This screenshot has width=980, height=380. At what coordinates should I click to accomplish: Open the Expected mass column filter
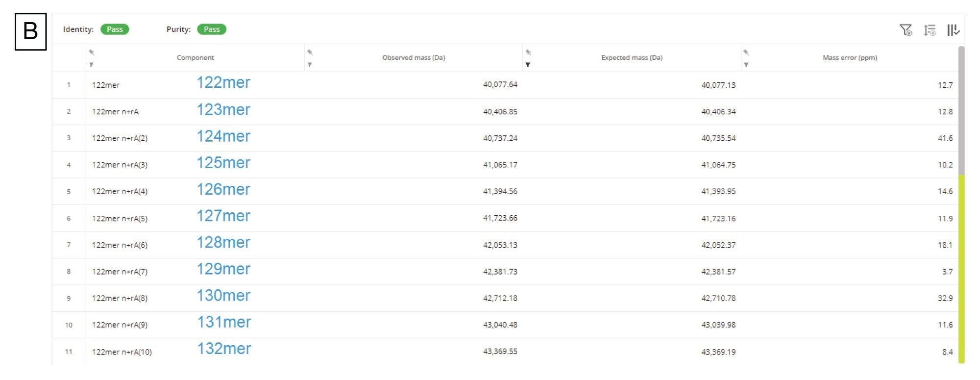coord(528,64)
